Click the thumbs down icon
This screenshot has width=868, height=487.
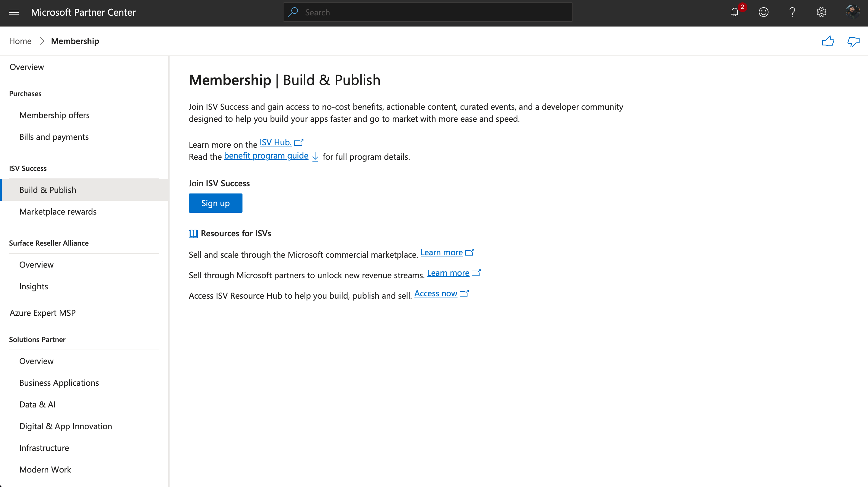point(853,41)
